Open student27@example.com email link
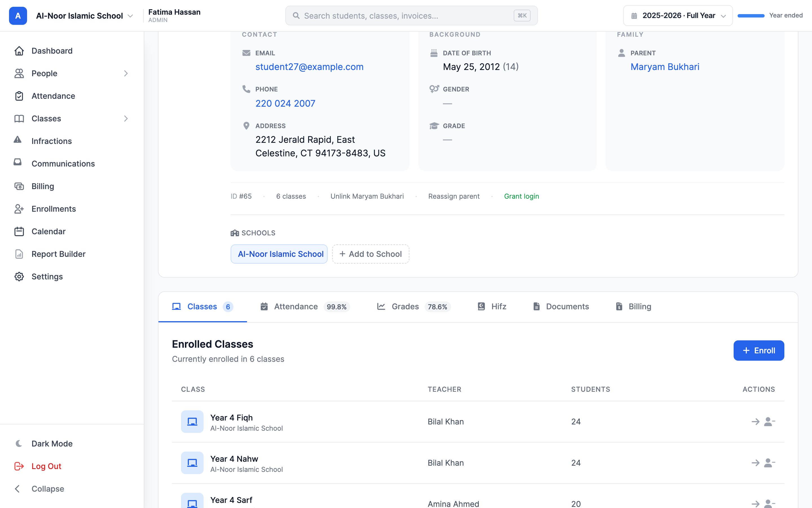Image resolution: width=812 pixels, height=508 pixels. [309, 67]
